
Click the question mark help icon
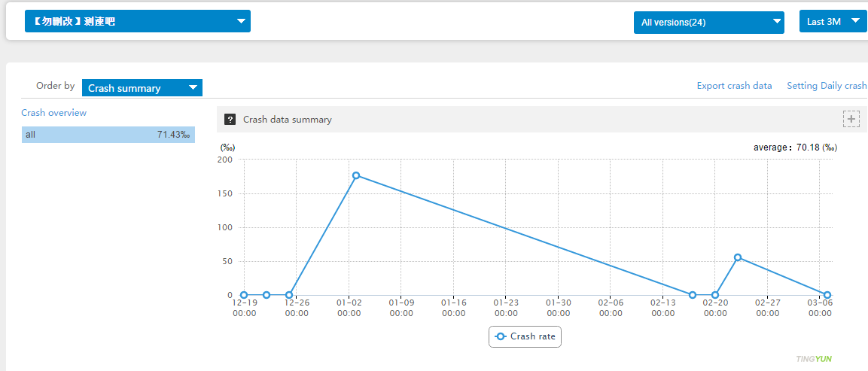click(x=230, y=120)
